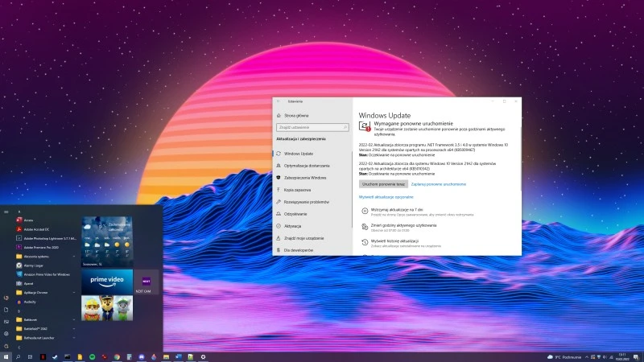
Task: Expand Start menu hamburger button
Action: 6,212
